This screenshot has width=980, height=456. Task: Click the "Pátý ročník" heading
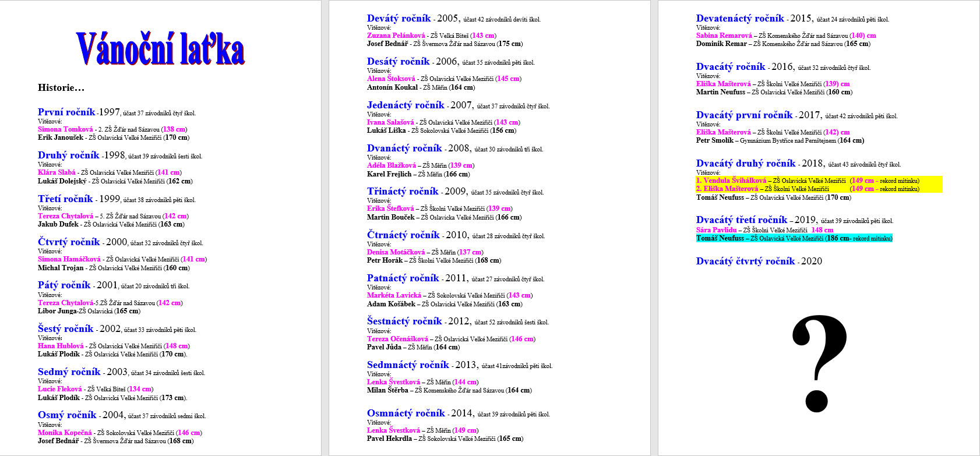tap(64, 285)
